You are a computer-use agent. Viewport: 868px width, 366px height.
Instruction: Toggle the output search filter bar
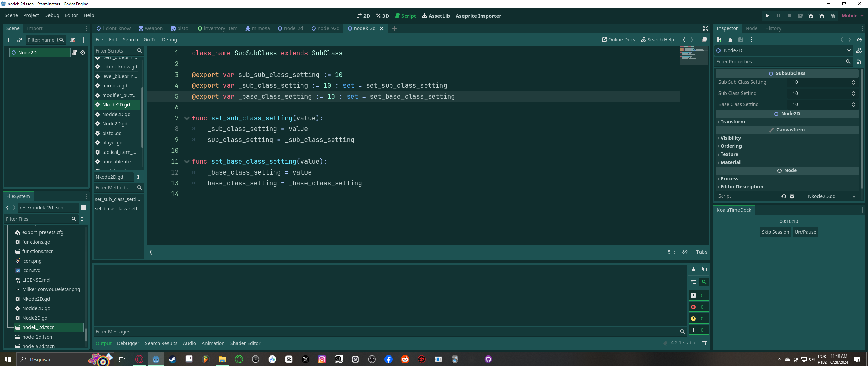704,282
